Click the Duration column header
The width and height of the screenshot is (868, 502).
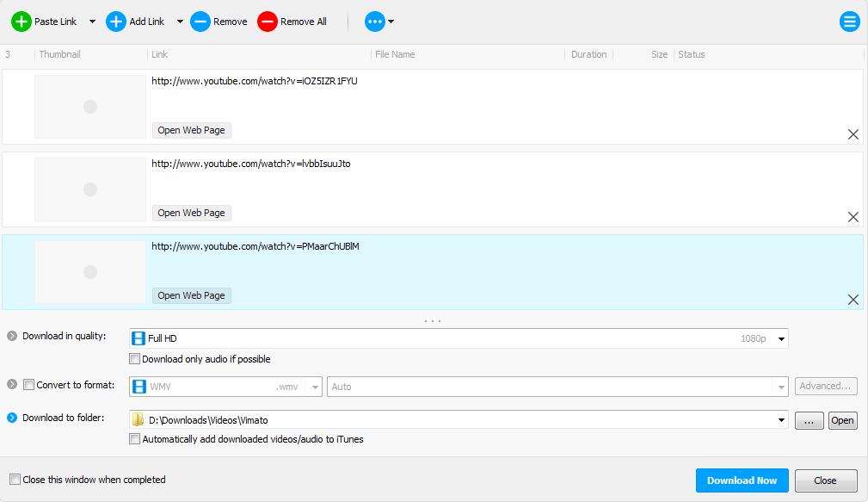tap(588, 54)
